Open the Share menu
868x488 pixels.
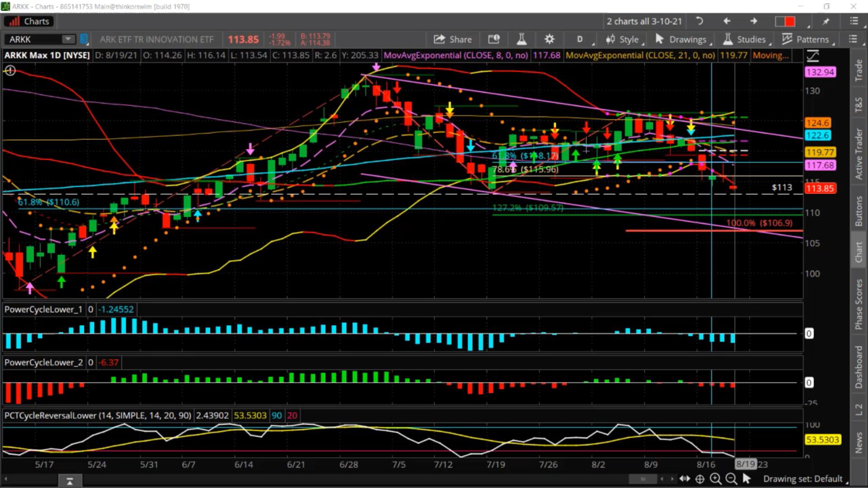pyautogui.click(x=453, y=39)
